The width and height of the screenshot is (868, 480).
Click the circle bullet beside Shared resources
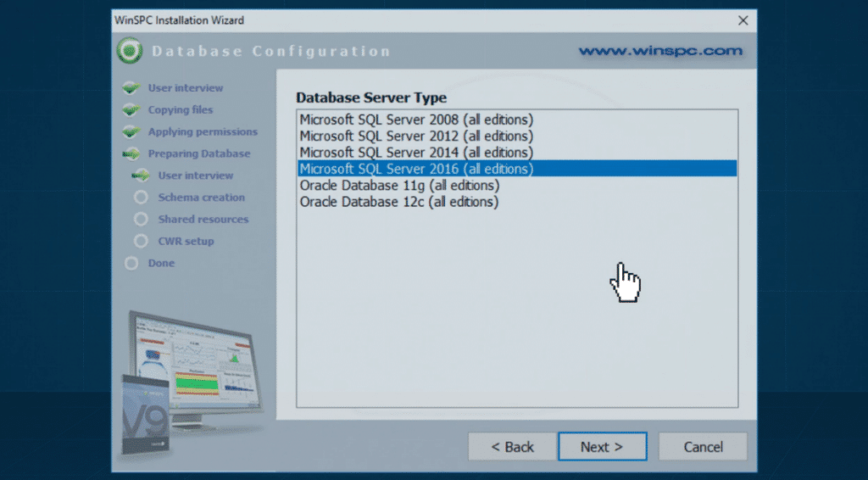click(x=141, y=220)
